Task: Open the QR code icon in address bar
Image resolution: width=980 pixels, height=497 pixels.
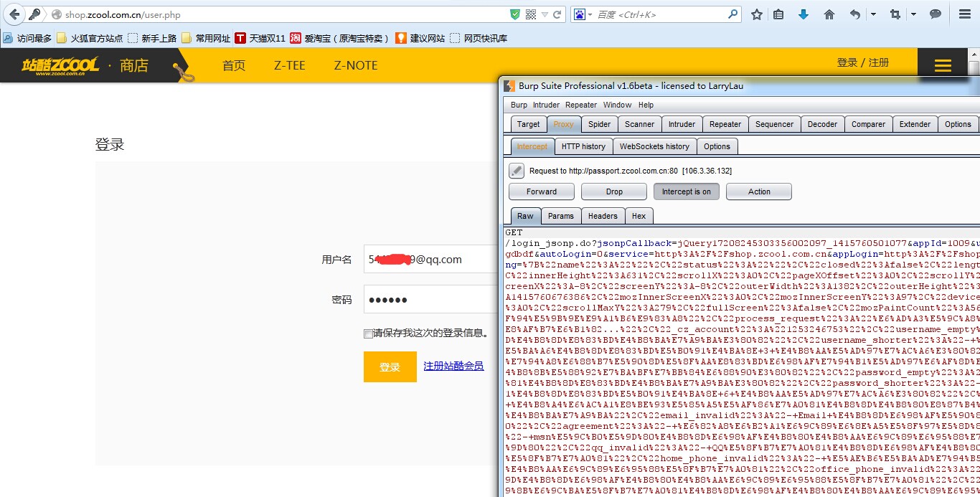Action: pyautogui.click(x=531, y=14)
